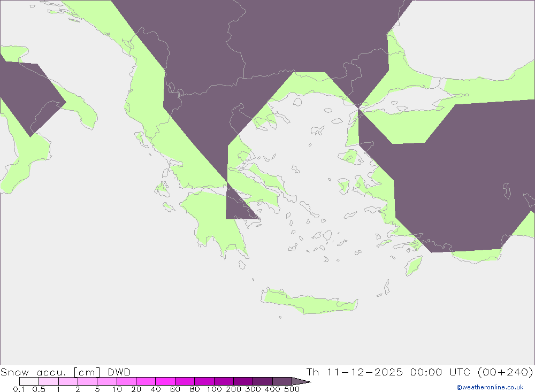Click the island of Crete on map
The height and width of the screenshot is (392, 535).
(x=309, y=302)
